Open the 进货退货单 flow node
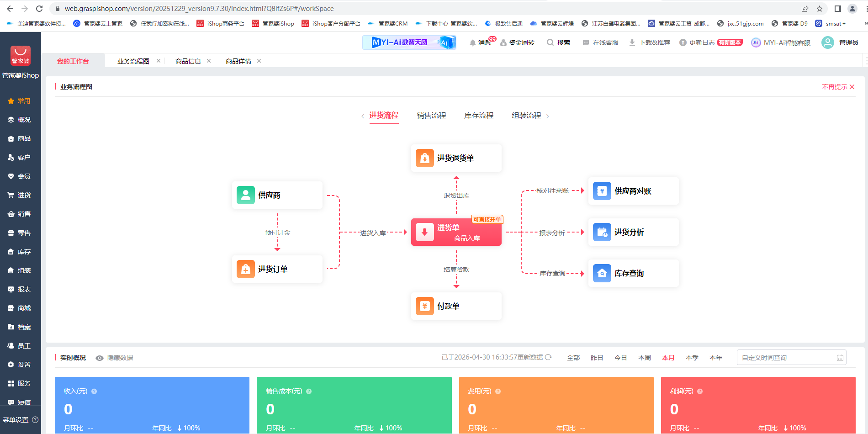Screen dimensions: 868x434 (x=456, y=158)
